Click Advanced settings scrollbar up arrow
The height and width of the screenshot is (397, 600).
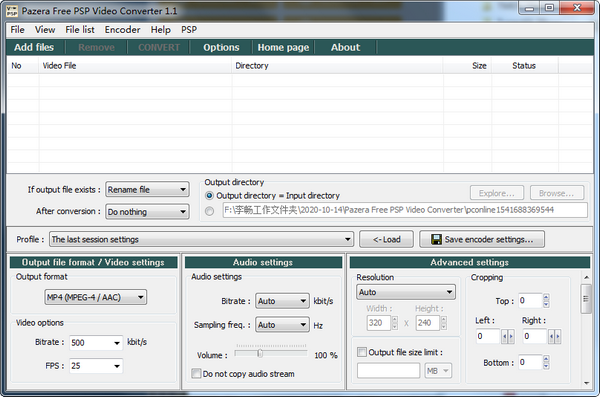(x=586, y=277)
